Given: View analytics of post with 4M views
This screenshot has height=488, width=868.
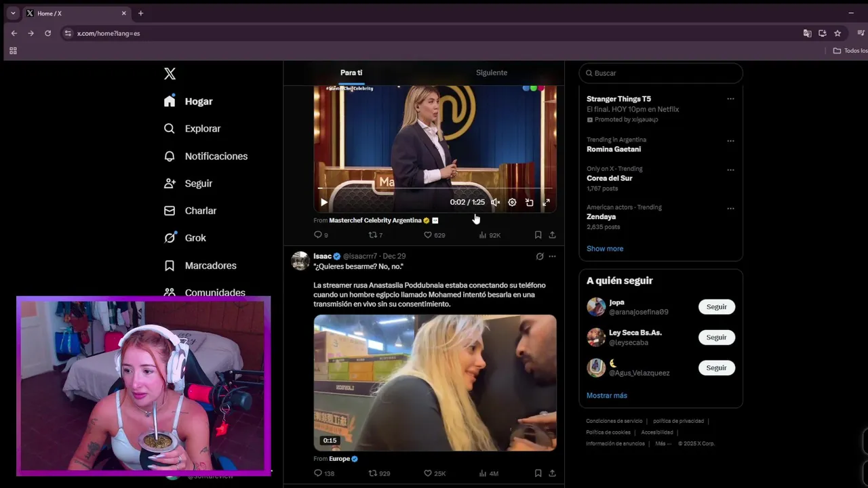Looking at the screenshot, I should click(x=488, y=473).
